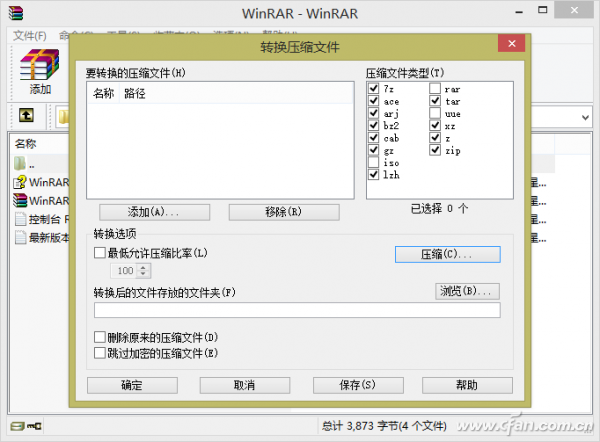The image size is (600, 442).
Task: Enable 删除原来的压缩文件(D) checkbox
Action: click(x=100, y=337)
